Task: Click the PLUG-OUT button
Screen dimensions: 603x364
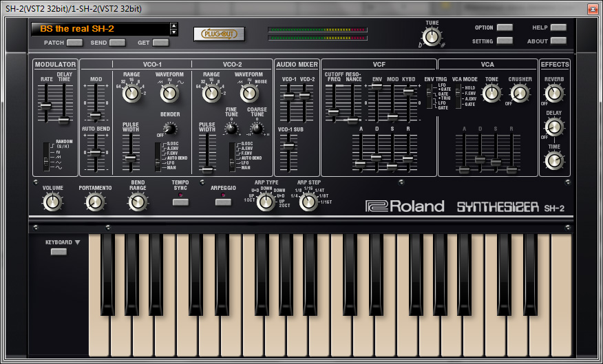Action: coord(219,34)
